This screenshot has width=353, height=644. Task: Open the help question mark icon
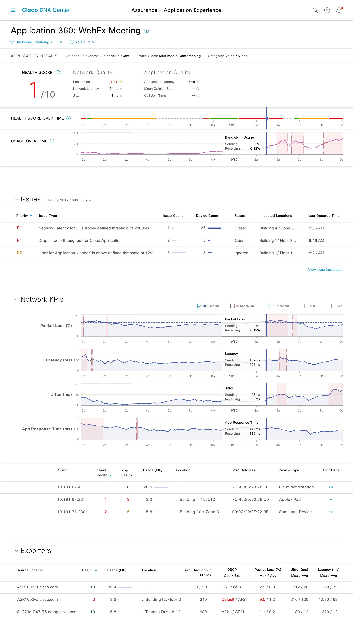pos(327,10)
